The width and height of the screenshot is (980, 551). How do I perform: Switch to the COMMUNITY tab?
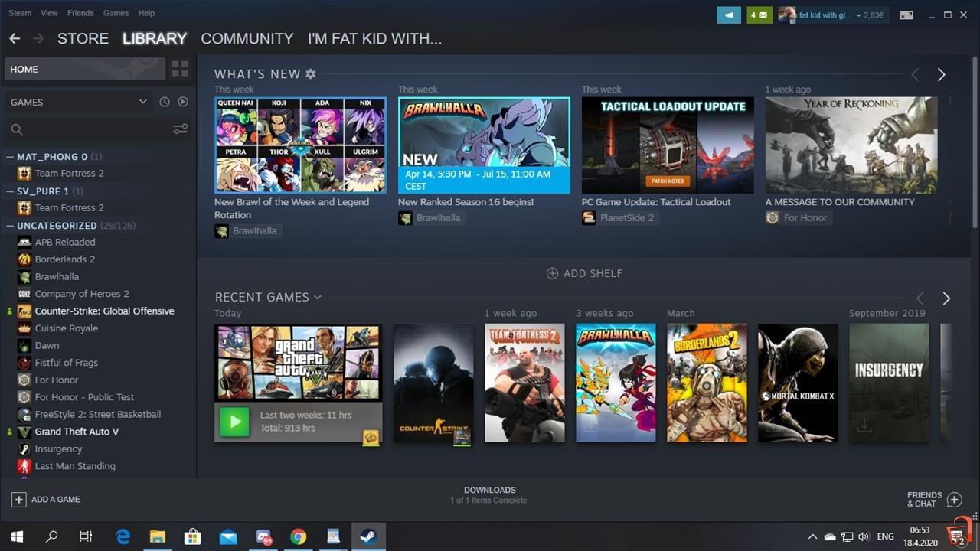[247, 38]
